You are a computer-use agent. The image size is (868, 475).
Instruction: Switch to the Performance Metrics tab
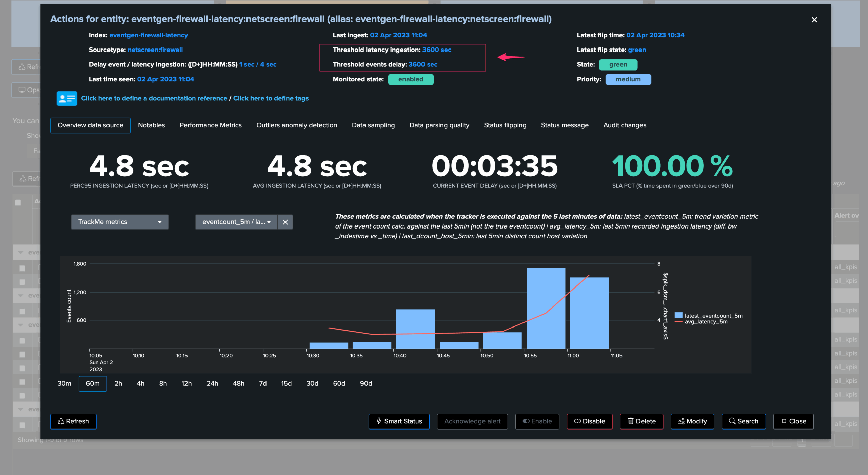pyautogui.click(x=210, y=125)
